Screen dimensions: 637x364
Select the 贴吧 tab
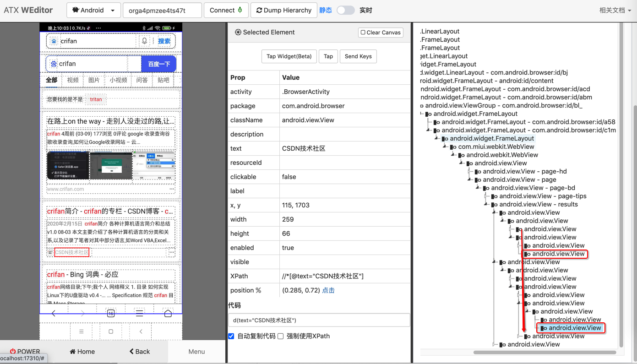(x=163, y=80)
